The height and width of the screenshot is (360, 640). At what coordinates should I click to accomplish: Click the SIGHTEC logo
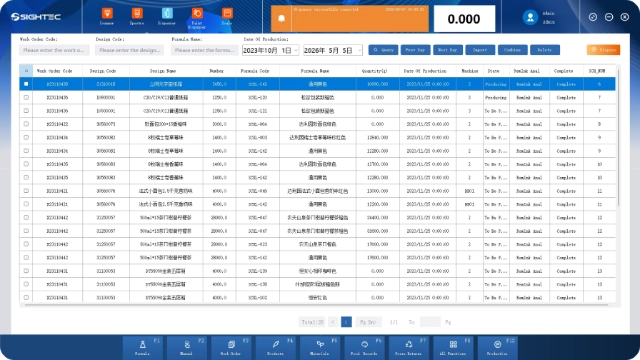click(36, 17)
